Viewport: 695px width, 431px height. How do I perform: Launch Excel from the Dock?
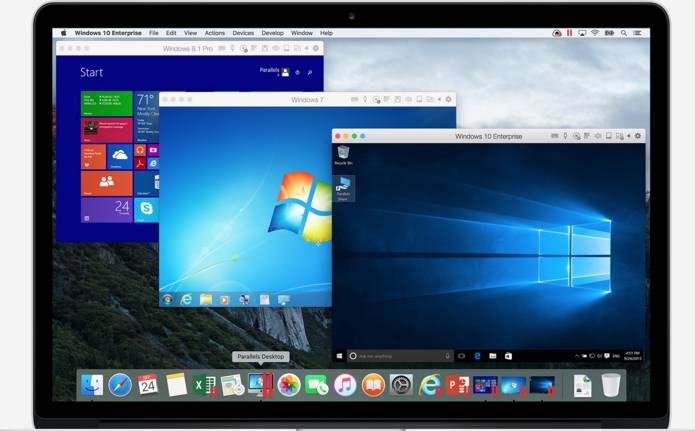pos(204,385)
